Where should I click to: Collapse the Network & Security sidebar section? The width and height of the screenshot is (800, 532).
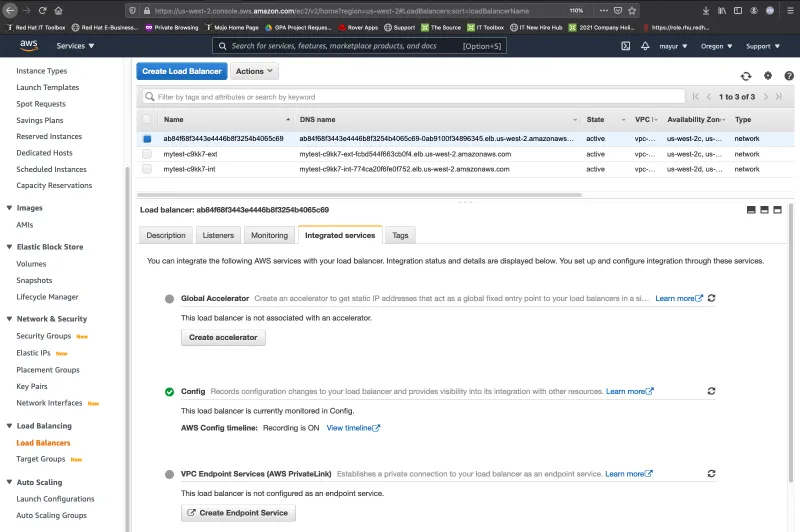[9, 319]
